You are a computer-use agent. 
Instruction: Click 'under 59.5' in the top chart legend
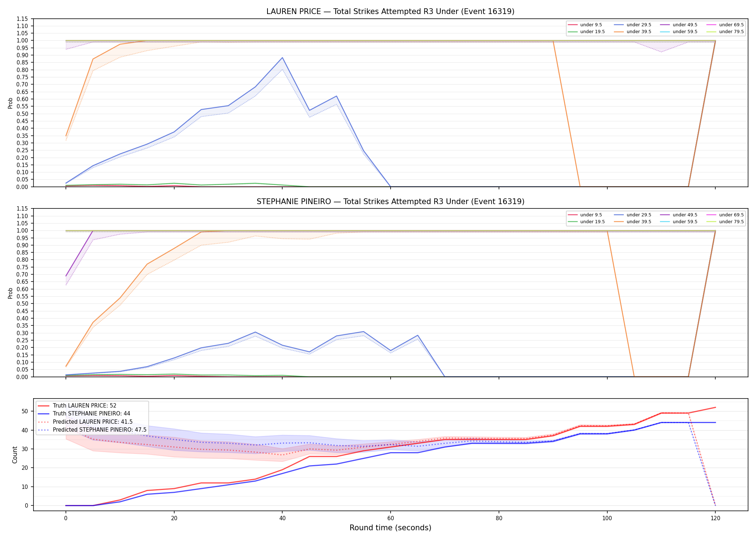685,32
